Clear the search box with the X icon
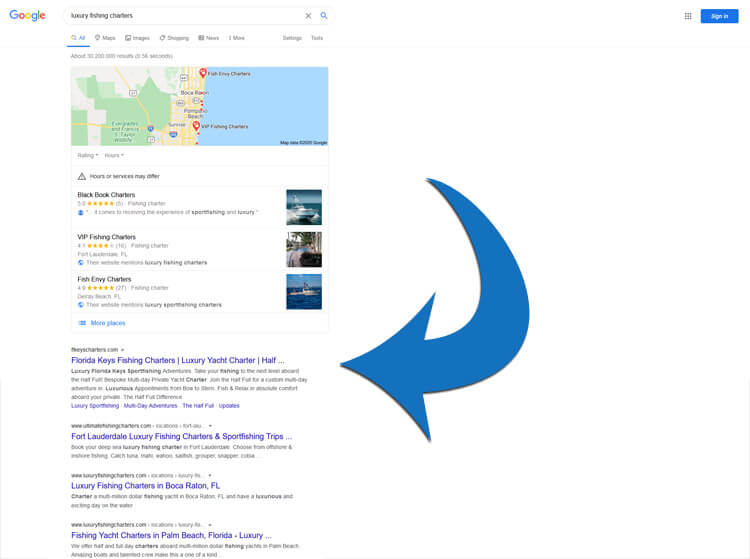750x559 pixels. pyautogui.click(x=308, y=16)
